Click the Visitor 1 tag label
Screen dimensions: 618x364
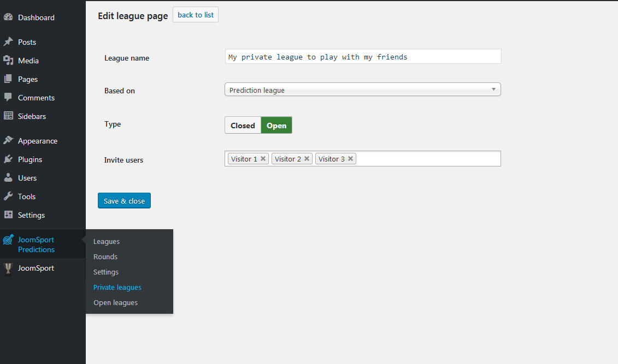(x=244, y=159)
